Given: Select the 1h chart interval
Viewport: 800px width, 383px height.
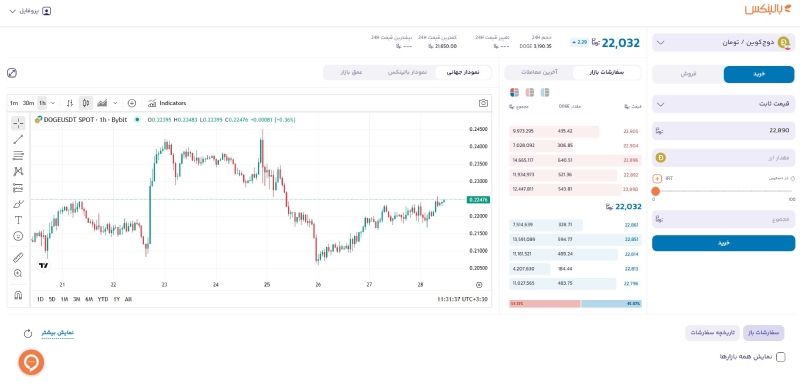Looking at the screenshot, I should [x=42, y=103].
